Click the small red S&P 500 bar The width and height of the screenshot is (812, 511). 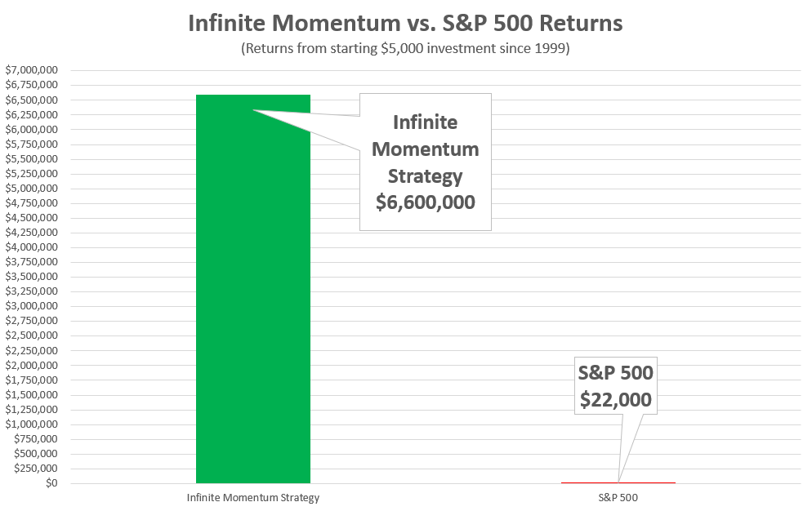pyautogui.click(x=618, y=482)
